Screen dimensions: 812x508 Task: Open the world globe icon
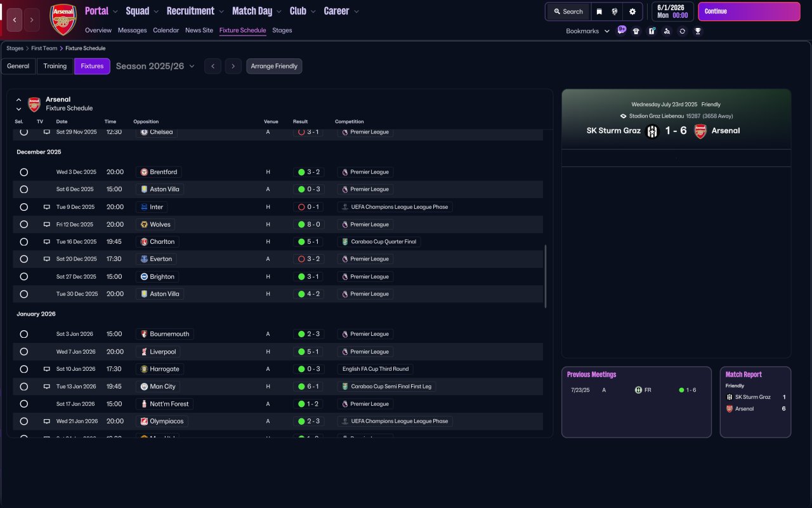coord(615,11)
